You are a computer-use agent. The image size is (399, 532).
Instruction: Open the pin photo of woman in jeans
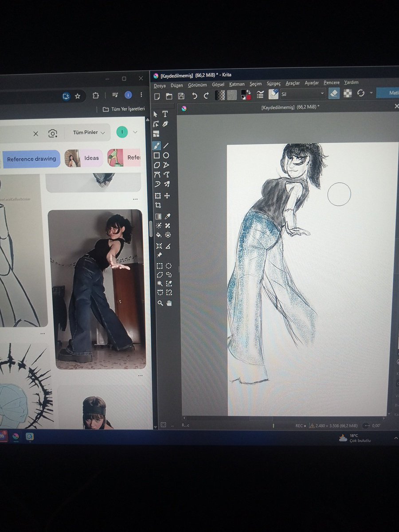pos(97,289)
